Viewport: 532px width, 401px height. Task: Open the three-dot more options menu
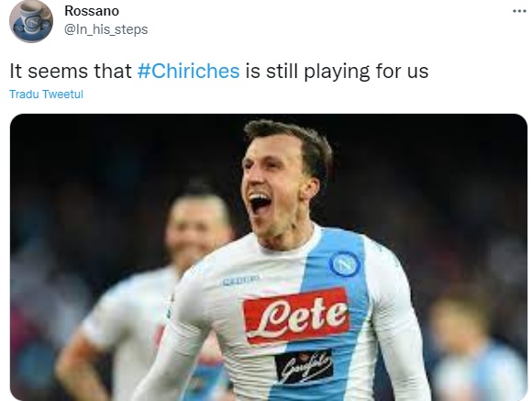click(x=519, y=11)
